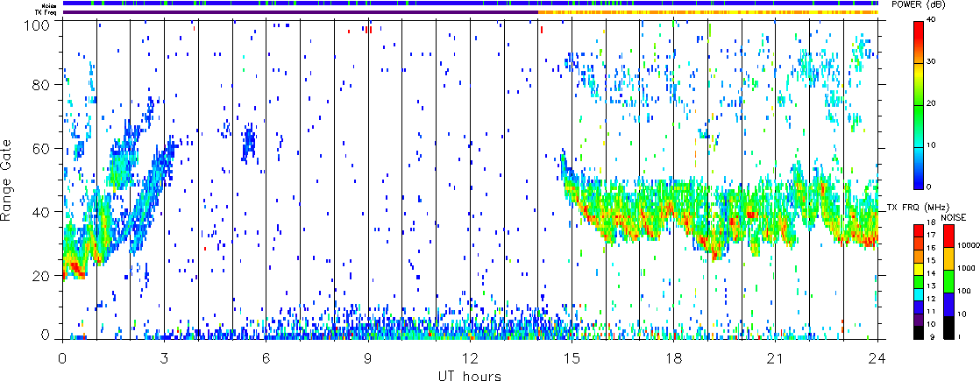Click the 24 tick label on UT hours axis
This screenshot has height=381, width=980.
[877, 357]
